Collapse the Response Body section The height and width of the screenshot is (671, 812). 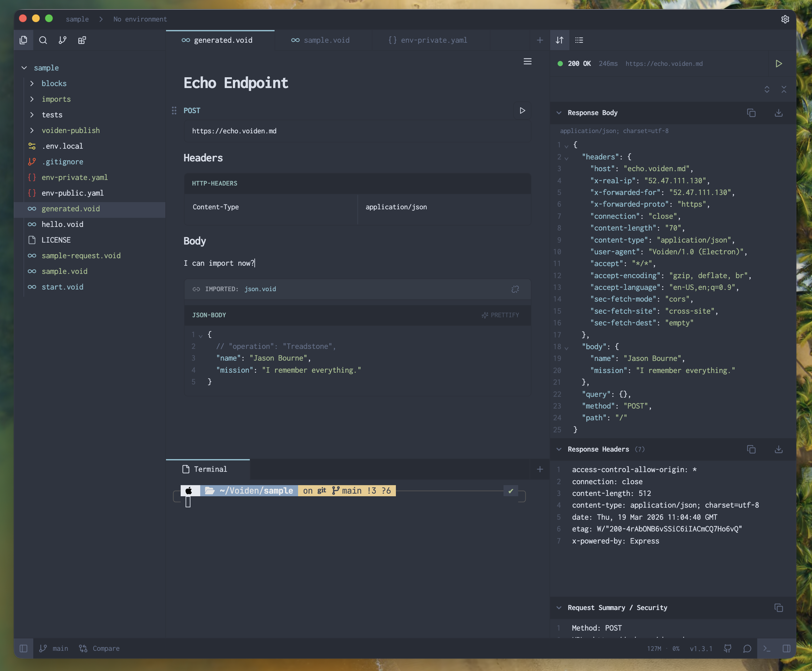tap(559, 113)
